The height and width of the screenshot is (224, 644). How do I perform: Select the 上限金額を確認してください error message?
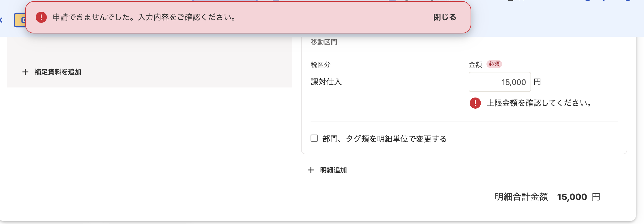tap(539, 103)
